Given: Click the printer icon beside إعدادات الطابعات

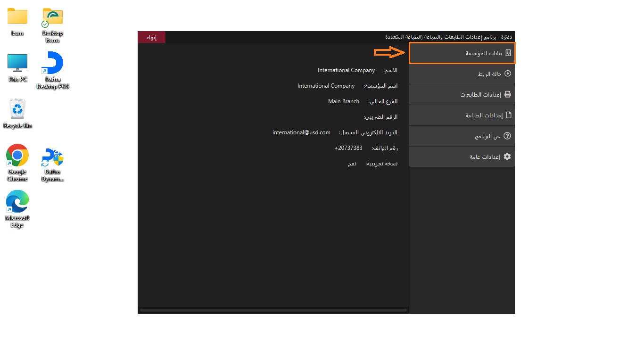Looking at the screenshot, I should click(508, 94).
